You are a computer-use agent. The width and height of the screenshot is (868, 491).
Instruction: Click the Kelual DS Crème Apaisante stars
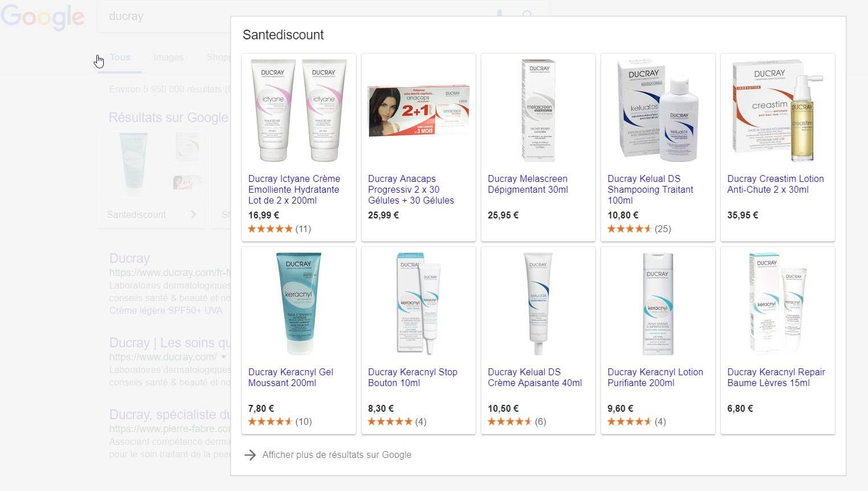coord(510,421)
